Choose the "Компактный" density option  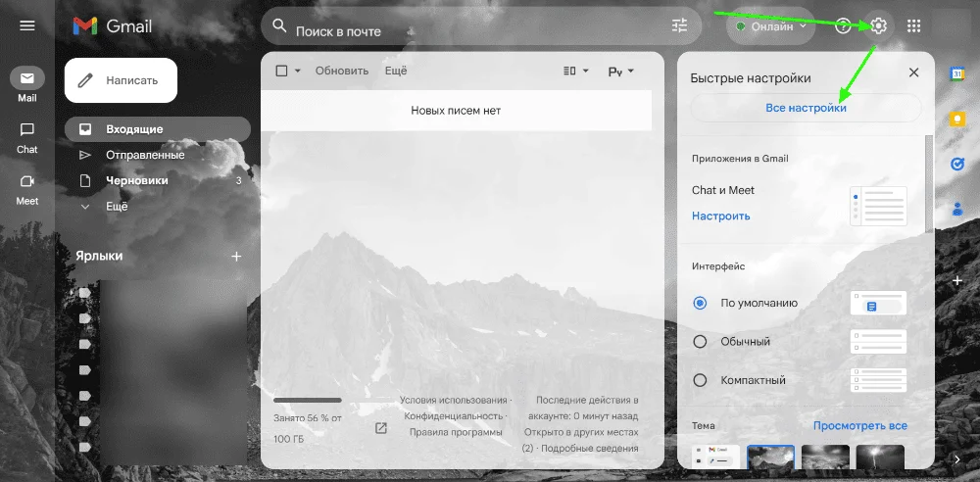click(x=700, y=380)
